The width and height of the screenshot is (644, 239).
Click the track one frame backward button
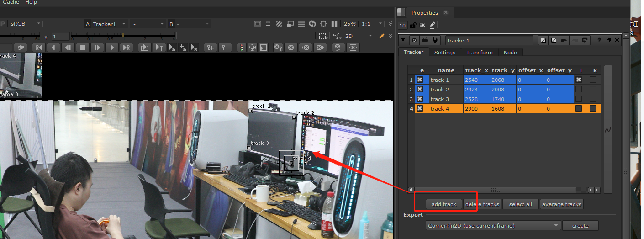pos(68,48)
